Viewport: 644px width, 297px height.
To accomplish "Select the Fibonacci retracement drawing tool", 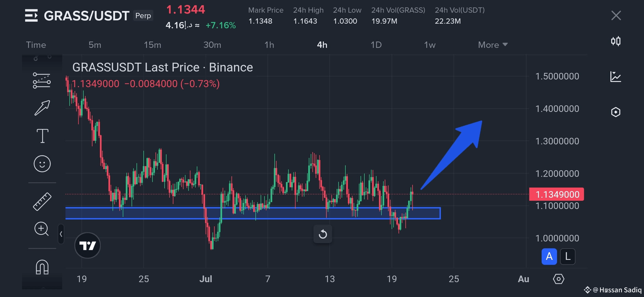I will (42, 81).
